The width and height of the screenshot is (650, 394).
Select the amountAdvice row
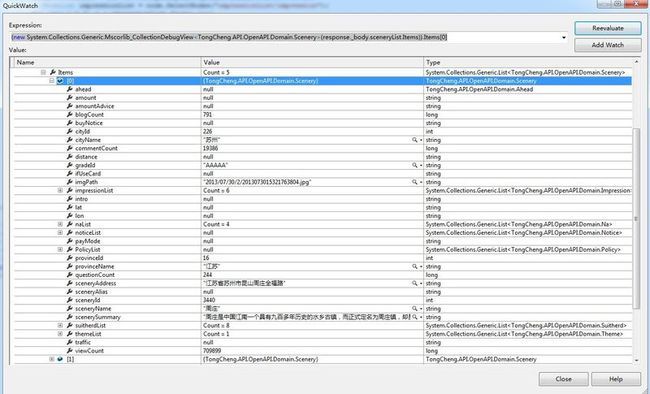pos(323,106)
